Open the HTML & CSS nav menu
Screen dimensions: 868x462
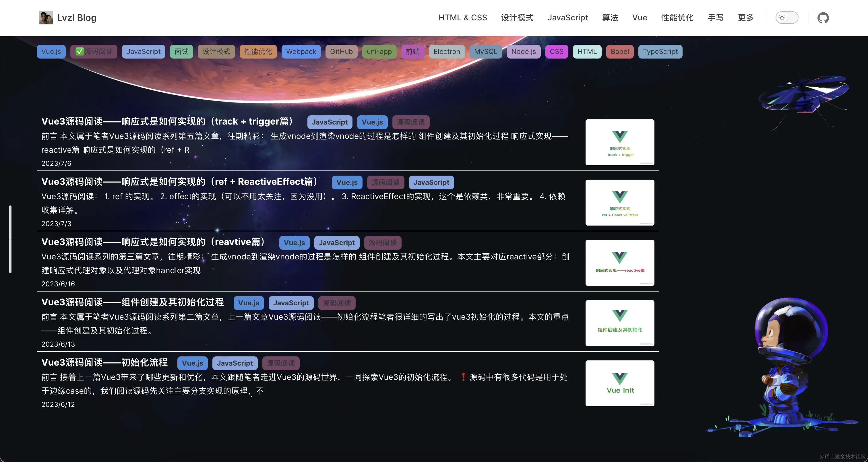(x=462, y=18)
